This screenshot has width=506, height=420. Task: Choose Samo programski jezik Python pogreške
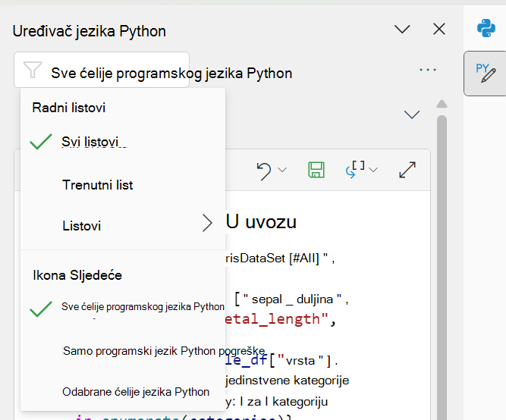pyautogui.click(x=123, y=351)
